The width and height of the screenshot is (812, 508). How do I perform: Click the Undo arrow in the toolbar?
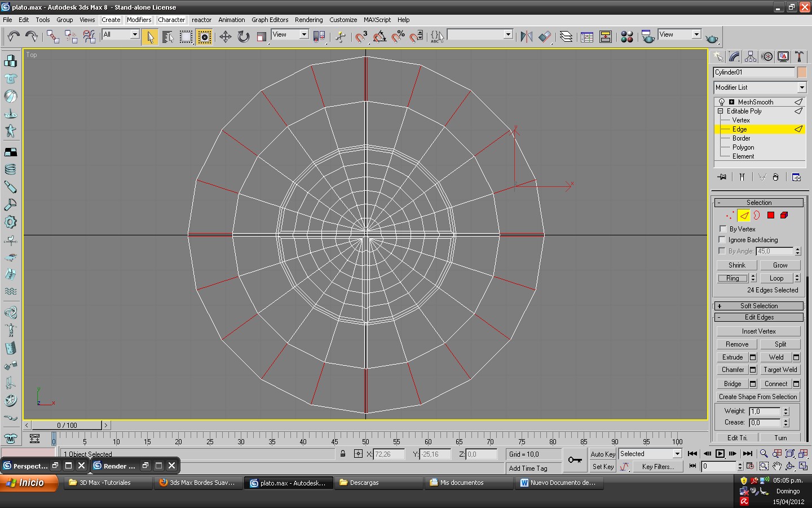[14, 37]
